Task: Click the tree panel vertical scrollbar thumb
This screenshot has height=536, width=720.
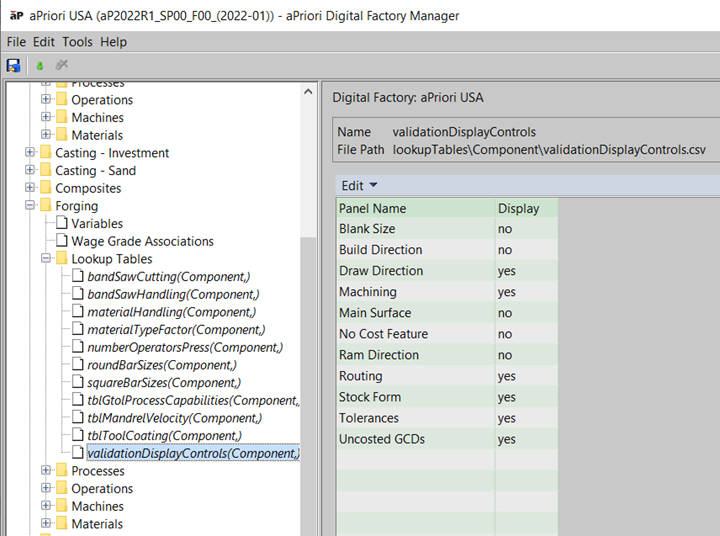Action: tap(308, 386)
